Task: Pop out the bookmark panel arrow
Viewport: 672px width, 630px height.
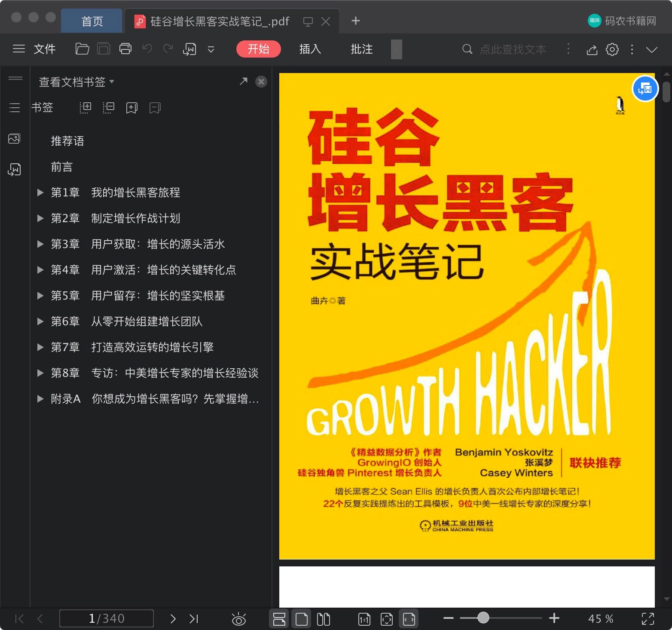Action: pos(244,81)
